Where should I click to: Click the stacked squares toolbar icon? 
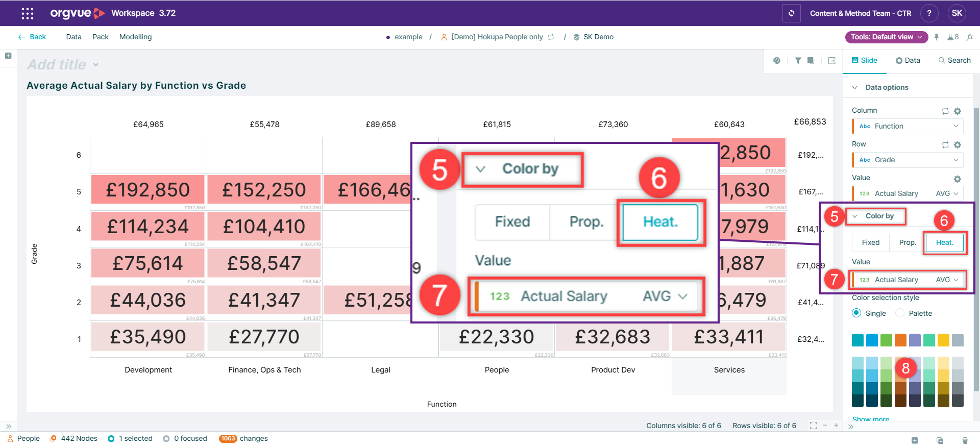pos(811,60)
